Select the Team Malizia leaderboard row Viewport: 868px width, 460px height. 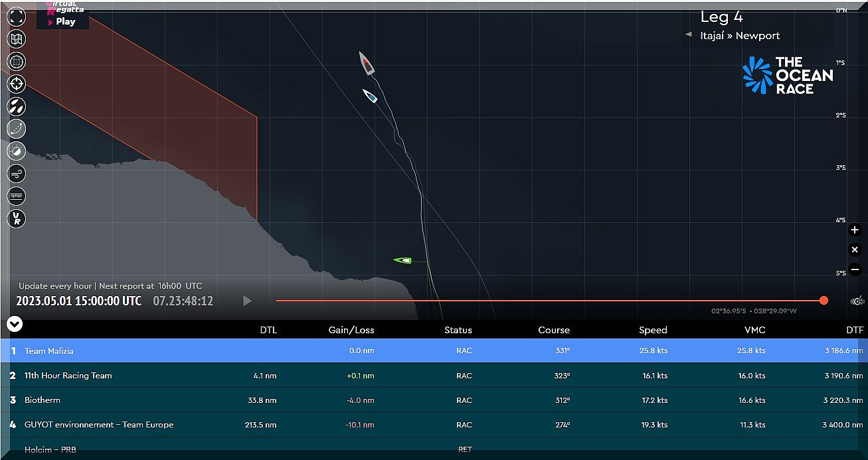(x=434, y=350)
